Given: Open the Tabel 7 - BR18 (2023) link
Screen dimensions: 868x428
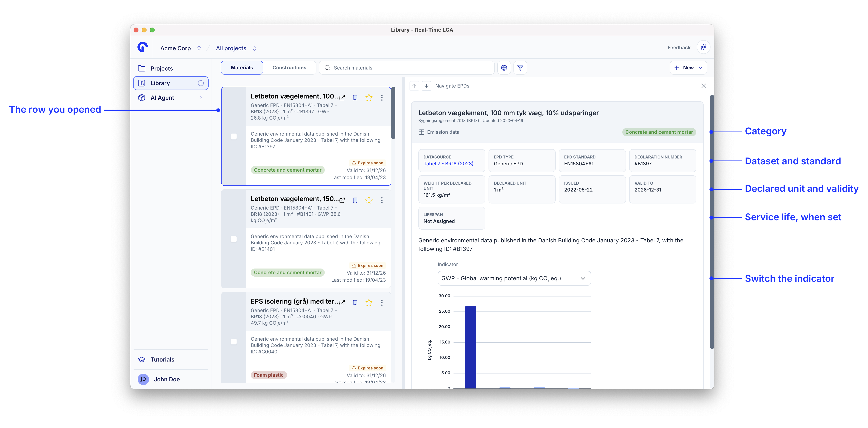Looking at the screenshot, I should 448,164.
